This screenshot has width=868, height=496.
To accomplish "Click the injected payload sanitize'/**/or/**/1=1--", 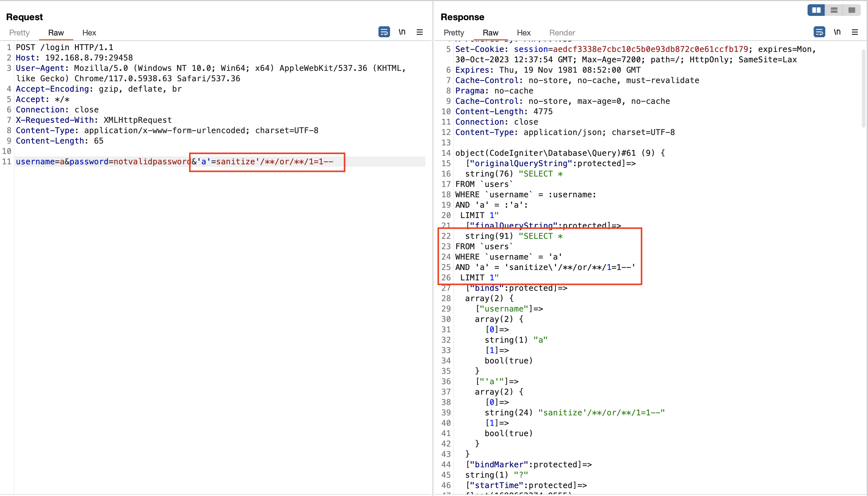I will pos(274,162).
